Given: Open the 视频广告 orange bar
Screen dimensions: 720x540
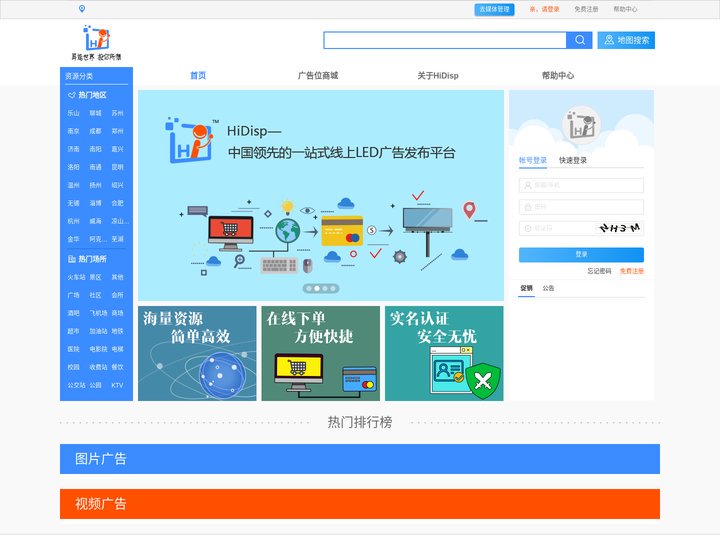Looking at the screenshot, I should tap(360, 504).
